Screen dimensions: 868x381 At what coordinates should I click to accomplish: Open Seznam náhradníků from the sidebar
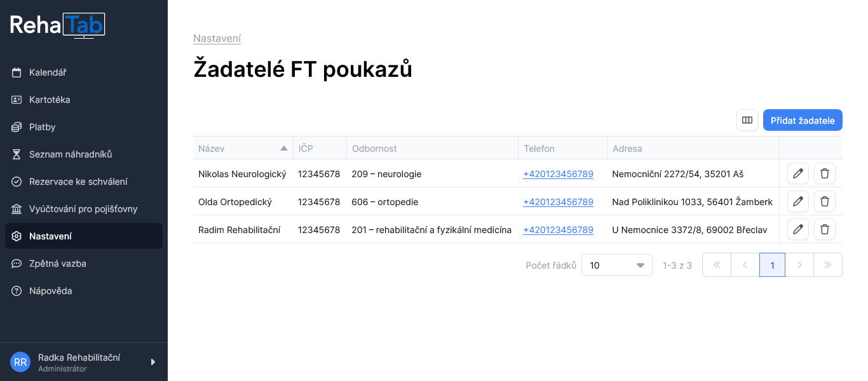[71, 154]
